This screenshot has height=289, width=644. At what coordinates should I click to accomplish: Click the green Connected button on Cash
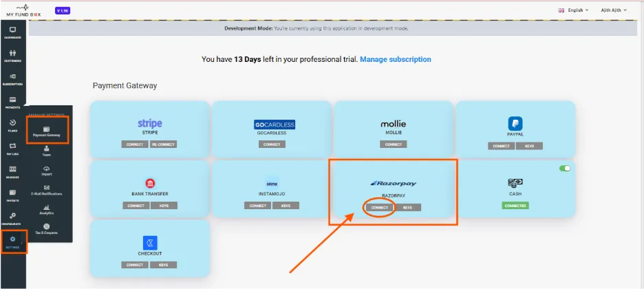point(515,206)
